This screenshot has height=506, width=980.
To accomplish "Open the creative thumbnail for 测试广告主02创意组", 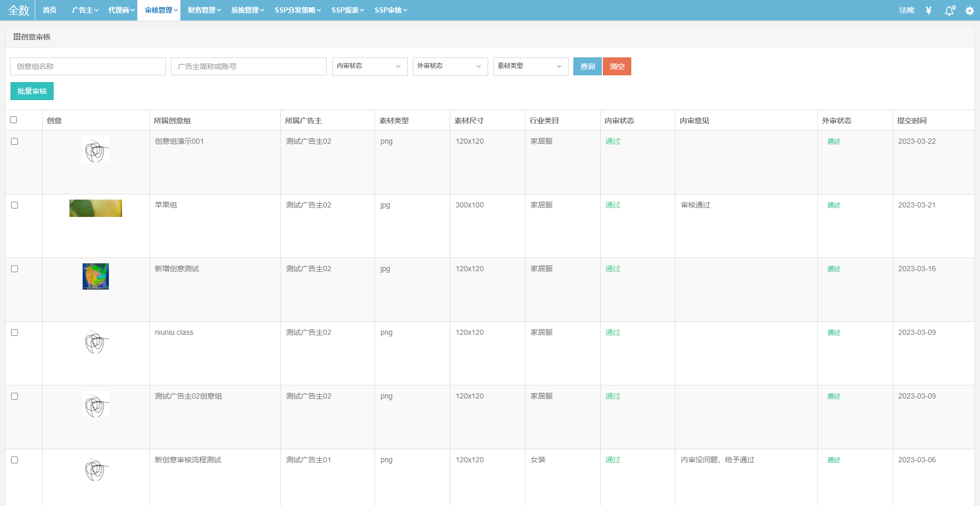I will pyautogui.click(x=96, y=404).
